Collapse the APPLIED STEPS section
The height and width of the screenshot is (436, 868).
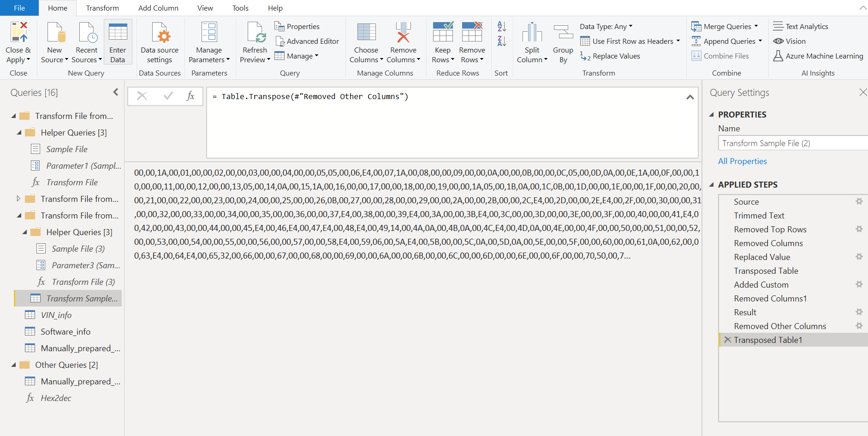point(711,184)
